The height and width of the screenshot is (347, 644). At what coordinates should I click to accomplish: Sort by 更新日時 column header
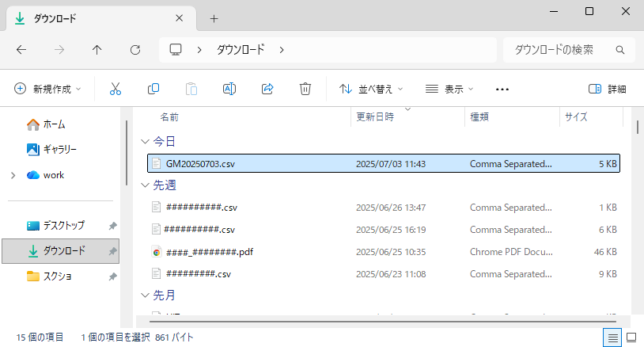(375, 117)
